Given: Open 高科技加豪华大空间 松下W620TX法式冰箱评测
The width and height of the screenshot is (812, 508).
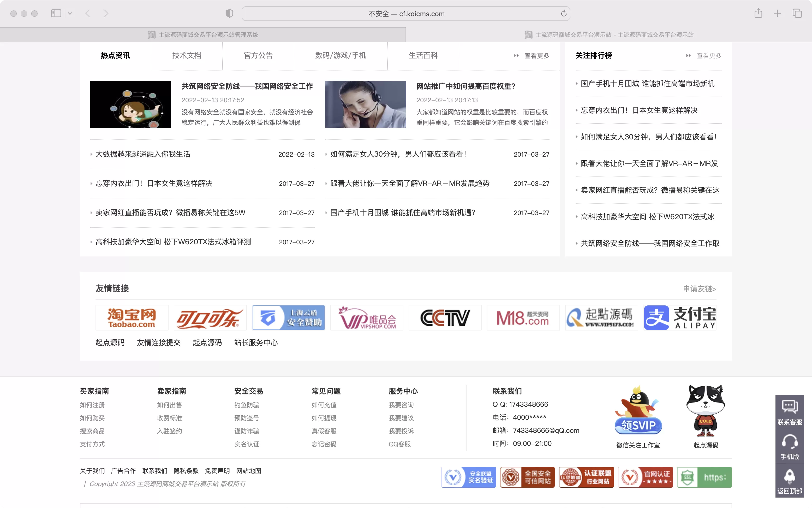Looking at the screenshot, I should tap(173, 242).
